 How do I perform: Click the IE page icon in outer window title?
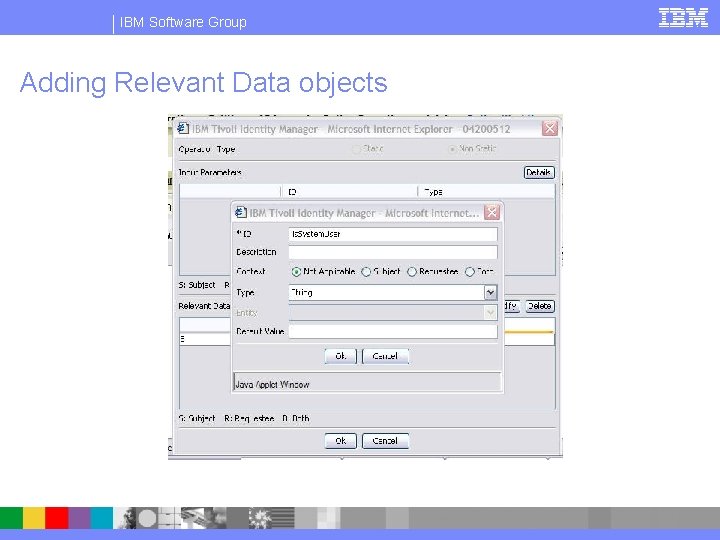click(x=183, y=129)
